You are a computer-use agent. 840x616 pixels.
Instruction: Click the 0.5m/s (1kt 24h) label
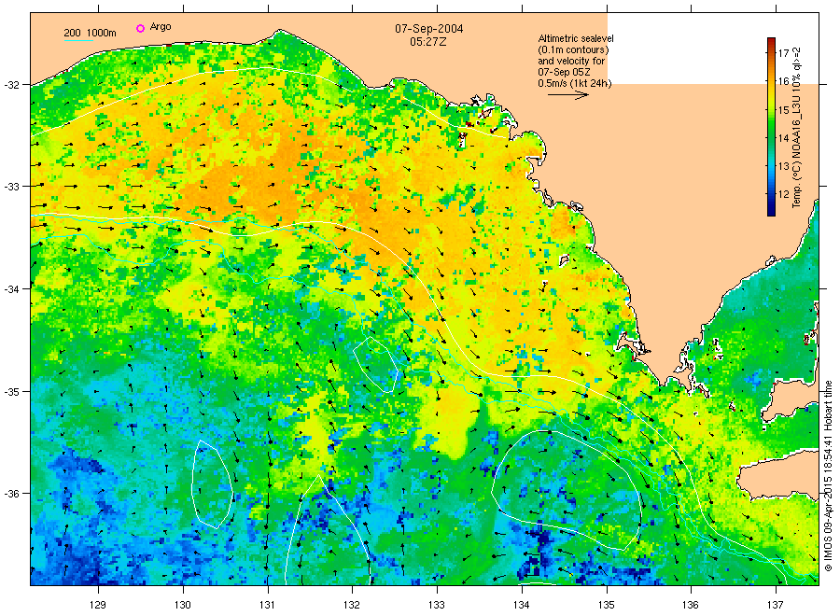pyautogui.click(x=575, y=83)
